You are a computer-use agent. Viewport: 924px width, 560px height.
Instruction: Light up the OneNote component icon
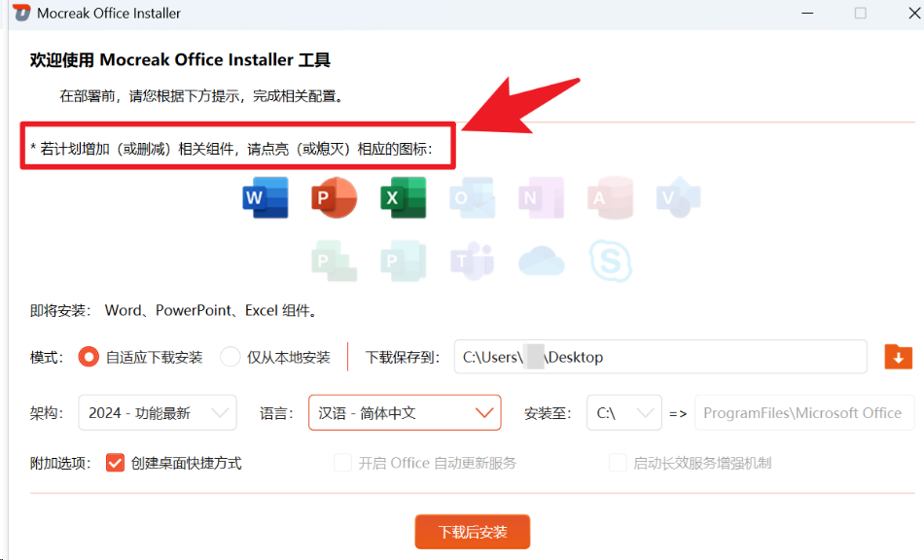coord(541,198)
